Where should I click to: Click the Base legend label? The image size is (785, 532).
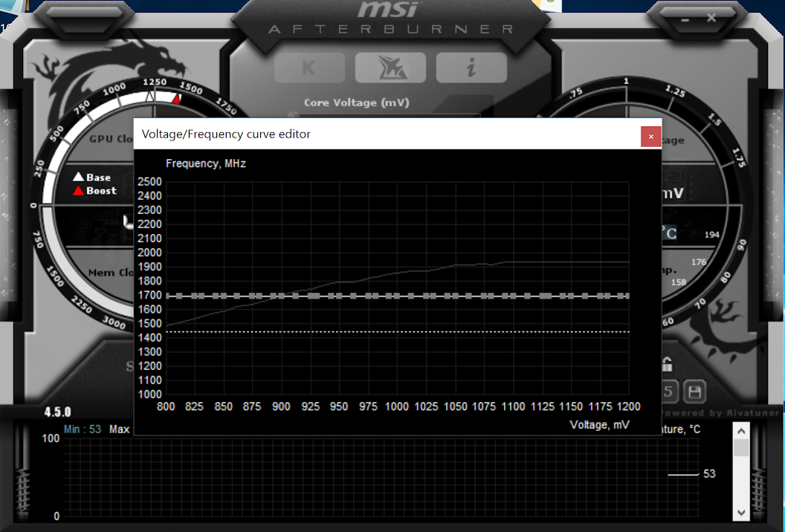98,177
